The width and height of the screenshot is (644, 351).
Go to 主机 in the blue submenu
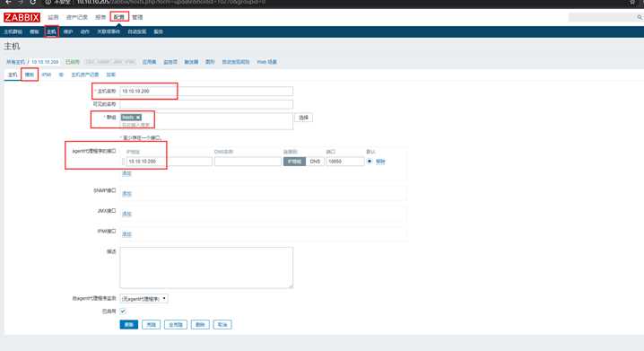pos(51,31)
